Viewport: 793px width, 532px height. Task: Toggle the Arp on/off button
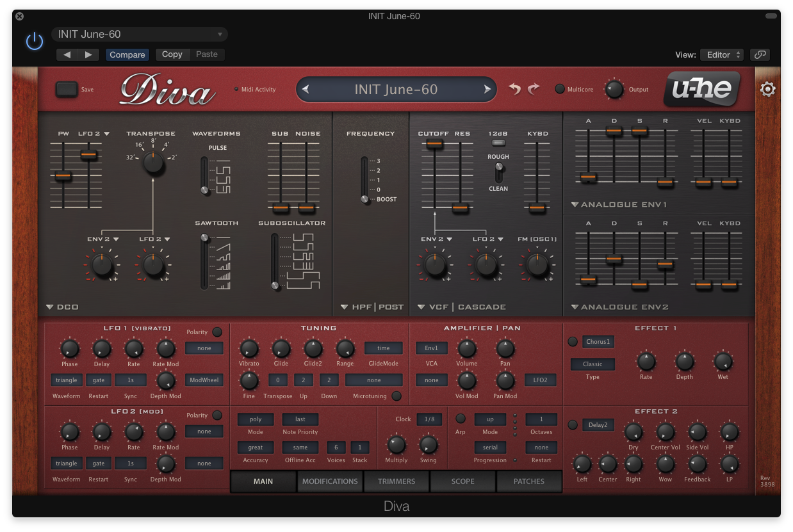tap(460, 419)
